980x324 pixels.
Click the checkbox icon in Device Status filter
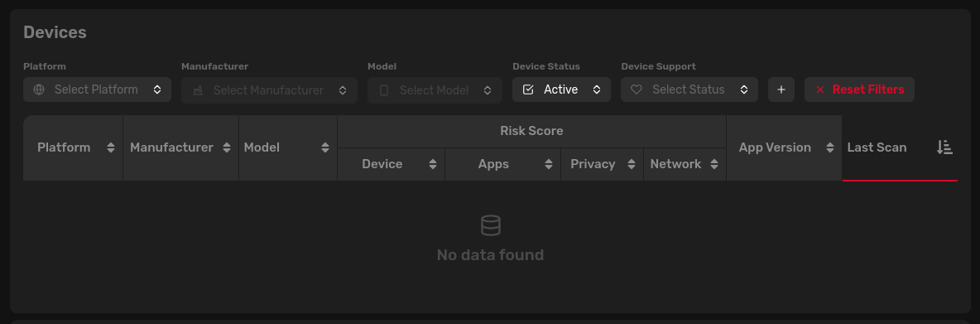(528, 89)
